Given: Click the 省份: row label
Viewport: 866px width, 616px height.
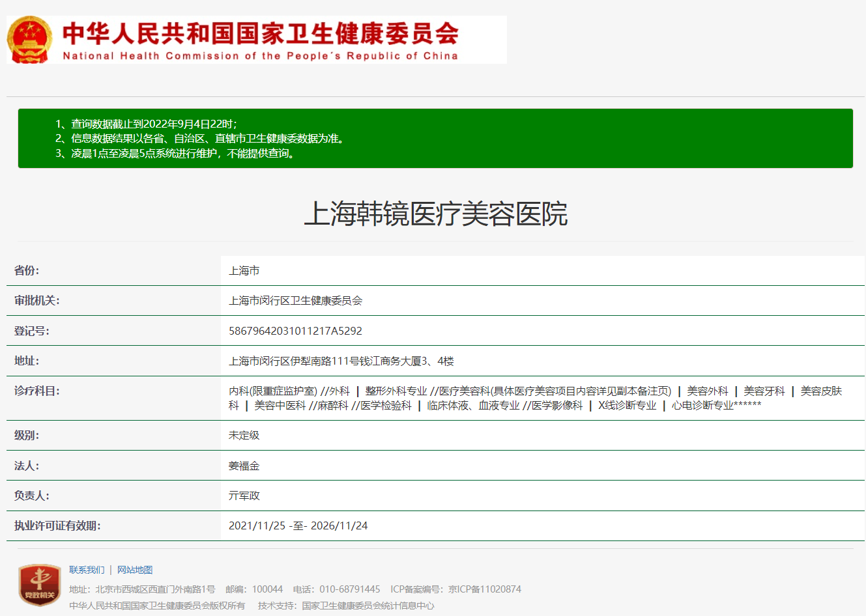Looking at the screenshot, I should coord(27,271).
